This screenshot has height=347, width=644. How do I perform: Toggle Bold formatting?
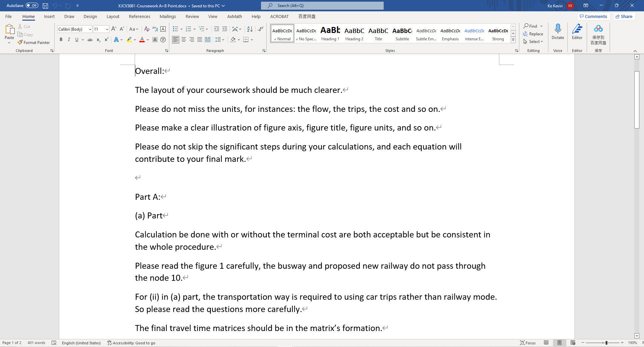[x=61, y=40]
